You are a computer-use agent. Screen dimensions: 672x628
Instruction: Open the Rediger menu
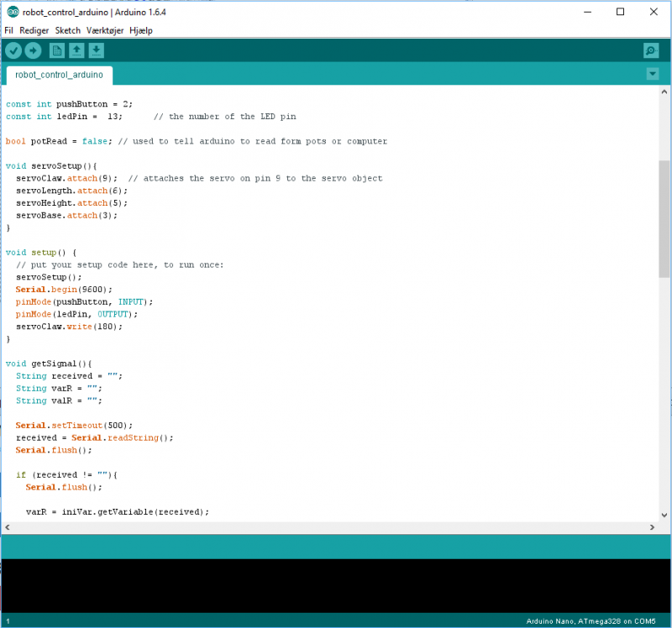click(34, 30)
